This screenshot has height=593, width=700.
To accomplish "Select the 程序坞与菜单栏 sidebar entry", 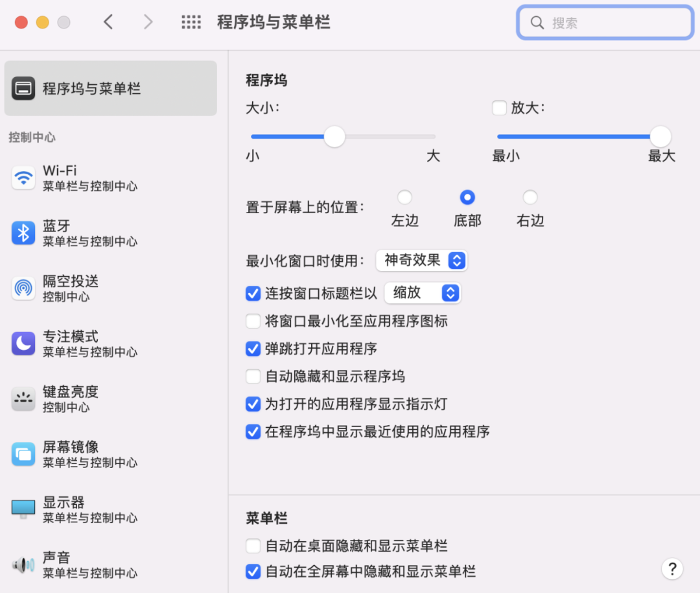I will tap(110, 88).
